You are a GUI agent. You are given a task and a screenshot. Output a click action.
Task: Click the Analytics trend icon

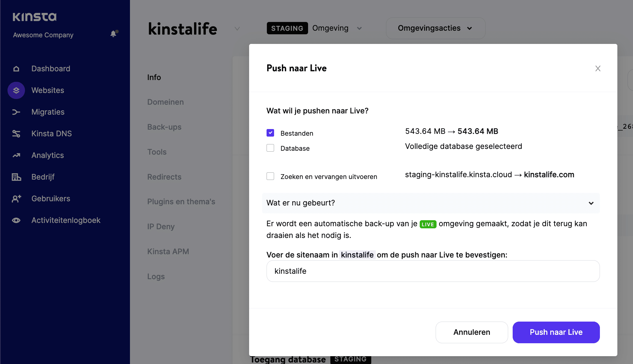click(16, 155)
